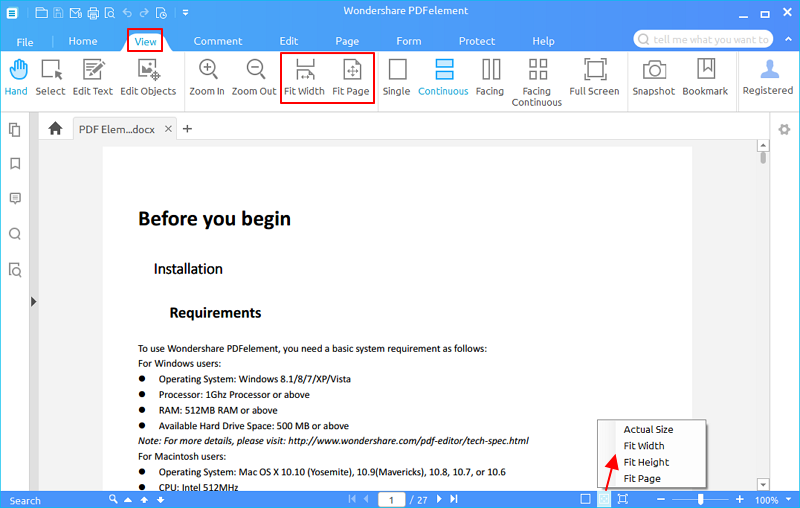Enter Full Screen mode
This screenshot has height=508, width=800.
(x=594, y=77)
